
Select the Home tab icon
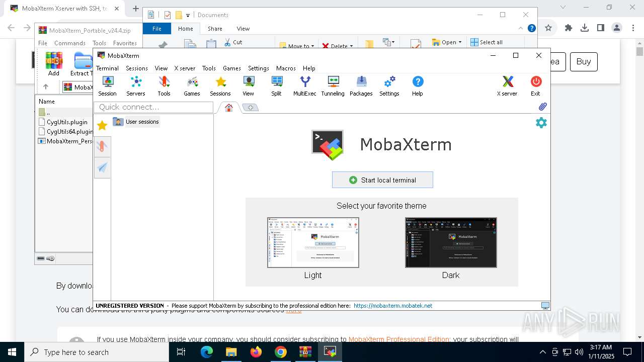coord(228,108)
